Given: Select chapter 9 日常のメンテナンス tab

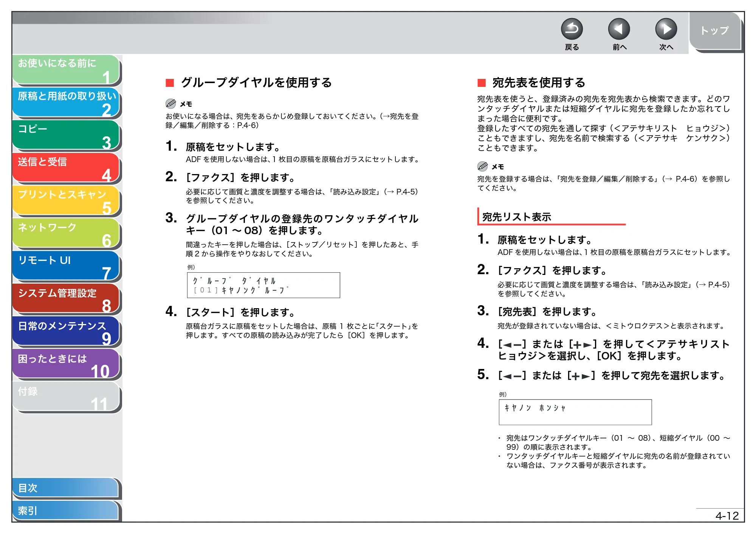Looking at the screenshot, I should click(x=66, y=332).
